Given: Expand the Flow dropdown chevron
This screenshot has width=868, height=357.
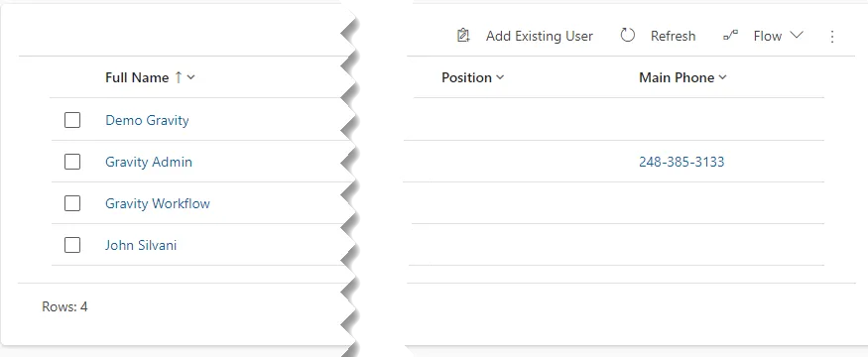Looking at the screenshot, I should tap(796, 35).
